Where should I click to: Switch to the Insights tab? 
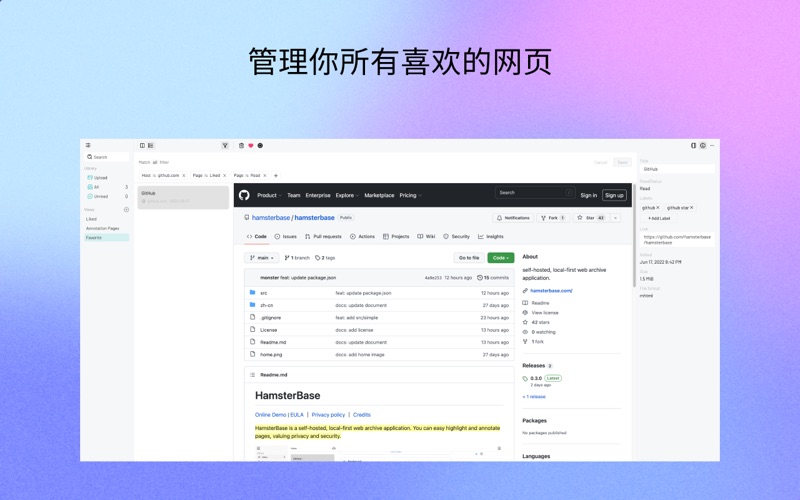click(490, 236)
